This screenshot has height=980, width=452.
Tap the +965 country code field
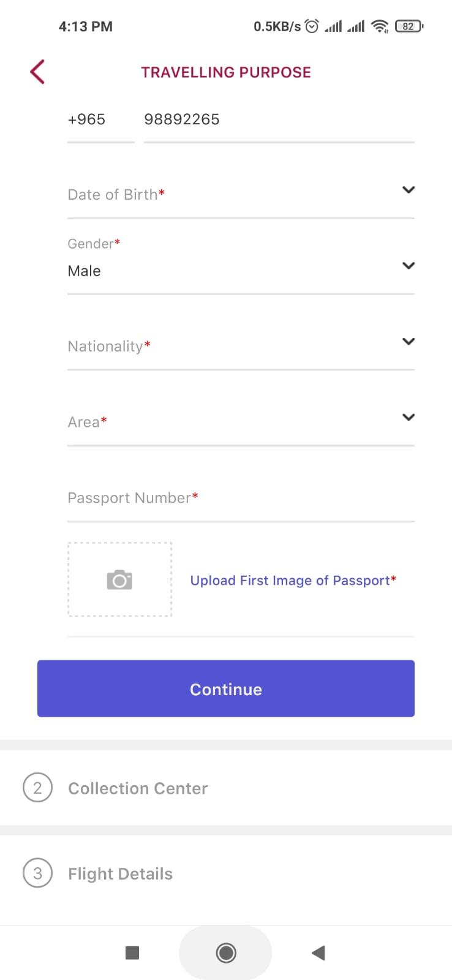pyautogui.click(x=101, y=120)
